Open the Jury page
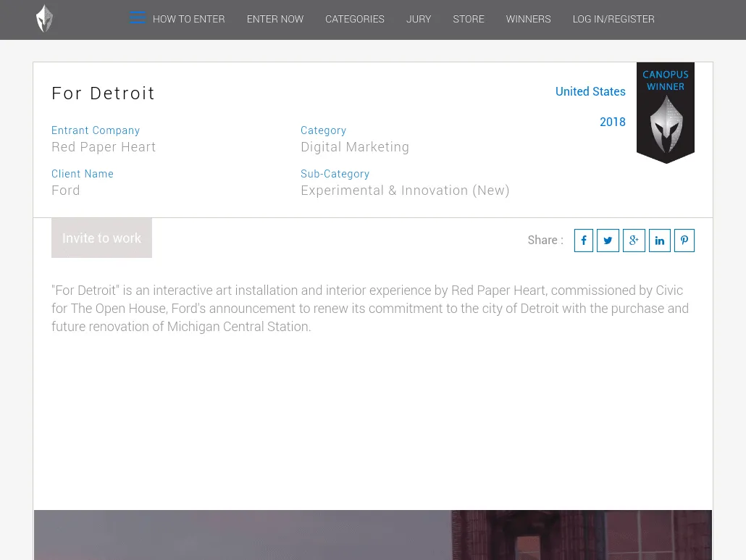Viewport: 746px width, 560px height. [x=419, y=19]
